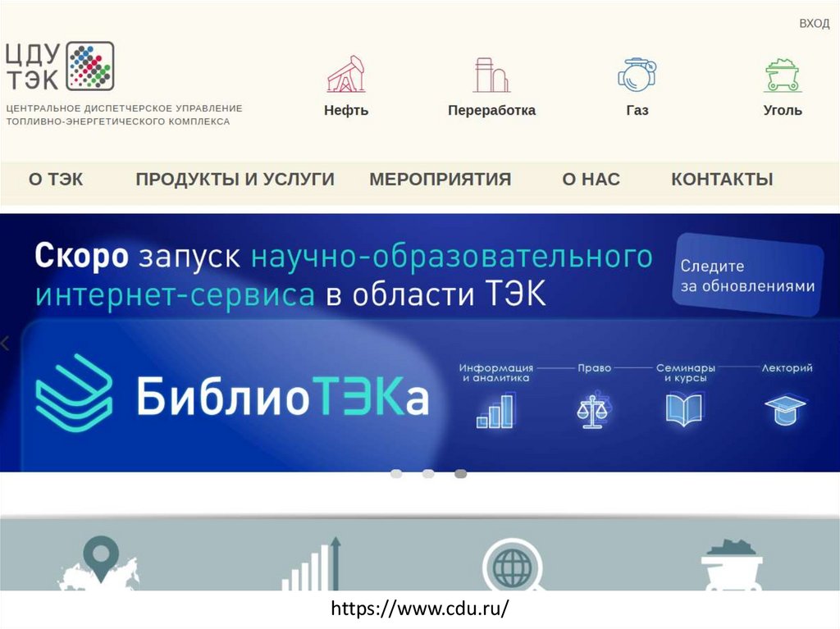Open the Переработка refinery icon
Image resolution: width=840 pixels, height=629 pixels.
click(491, 75)
